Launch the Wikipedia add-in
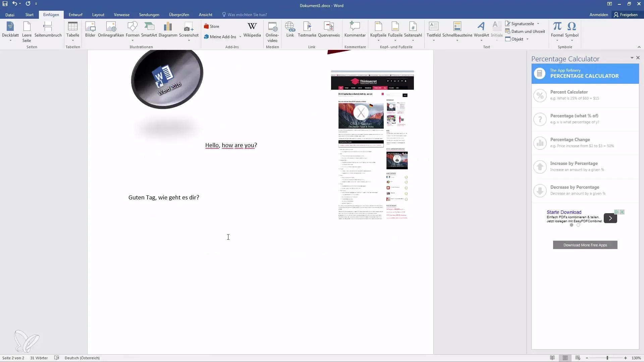Viewport: 644px width, 362px height. click(252, 29)
